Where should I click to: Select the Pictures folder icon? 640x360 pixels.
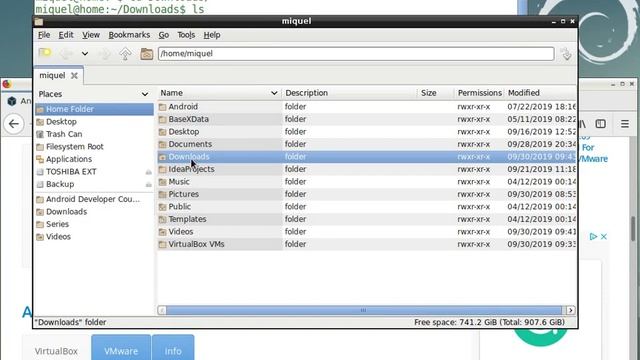(x=162, y=194)
